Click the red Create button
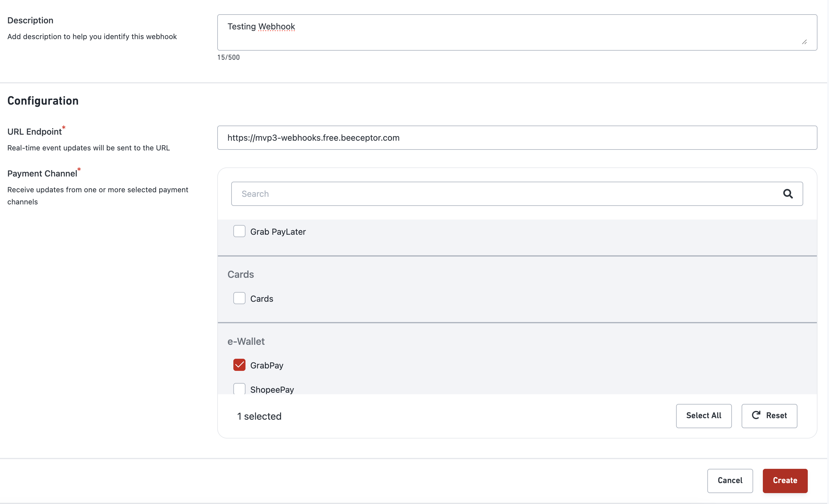 (x=785, y=480)
